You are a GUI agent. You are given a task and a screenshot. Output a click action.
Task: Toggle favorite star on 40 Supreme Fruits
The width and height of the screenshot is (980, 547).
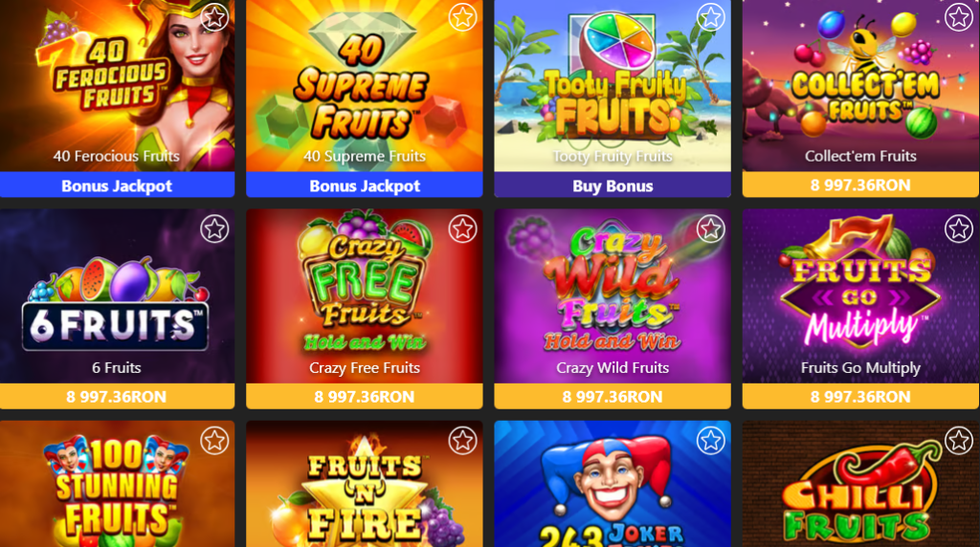(x=462, y=17)
